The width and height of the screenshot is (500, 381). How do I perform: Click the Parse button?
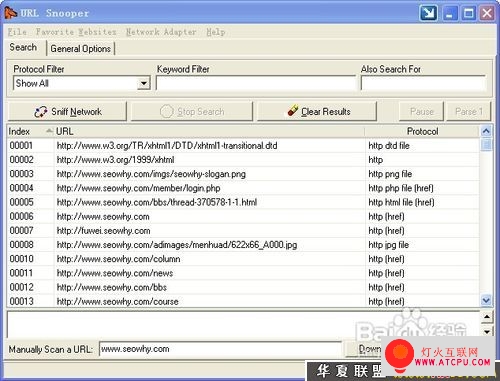click(x=469, y=111)
